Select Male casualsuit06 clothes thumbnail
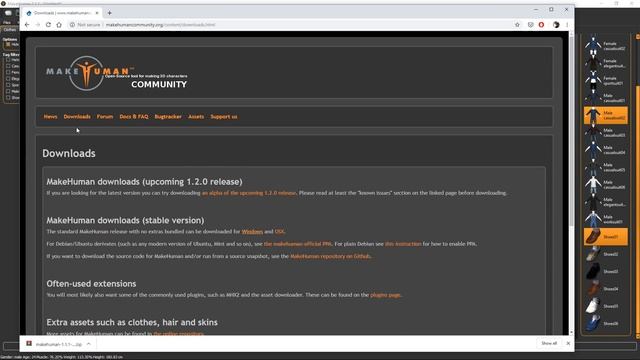The image size is (640, 360). coord(606,184)
